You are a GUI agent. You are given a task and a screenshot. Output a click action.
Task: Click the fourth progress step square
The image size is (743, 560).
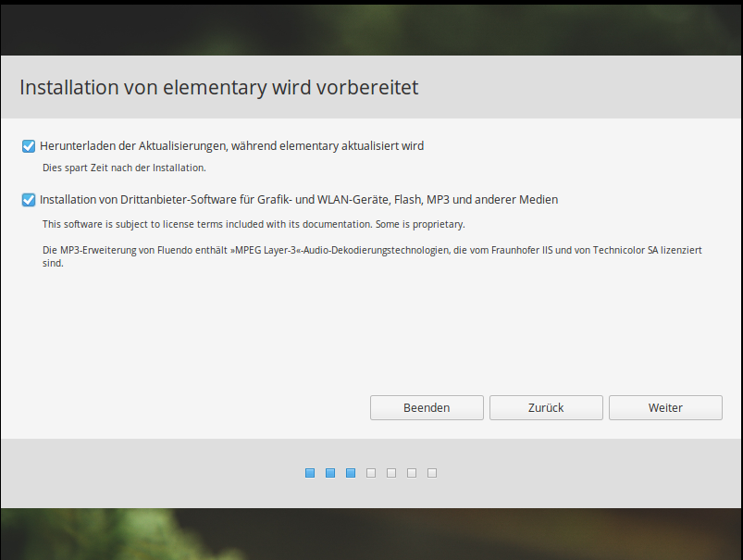click(x=371, y=473)
